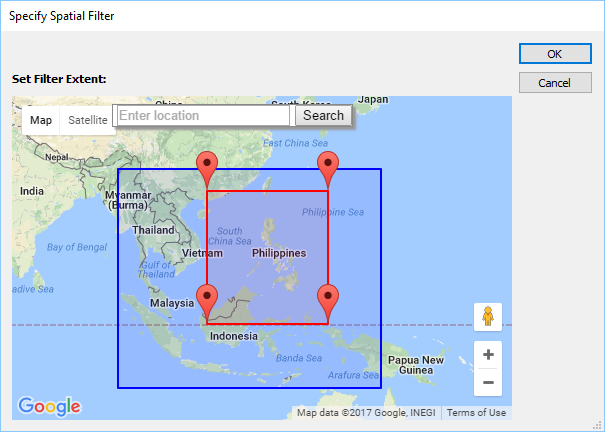Click the Philippines label on map
Screen dimensions: 605x432
pyautogui.click(x=279, y=253)
